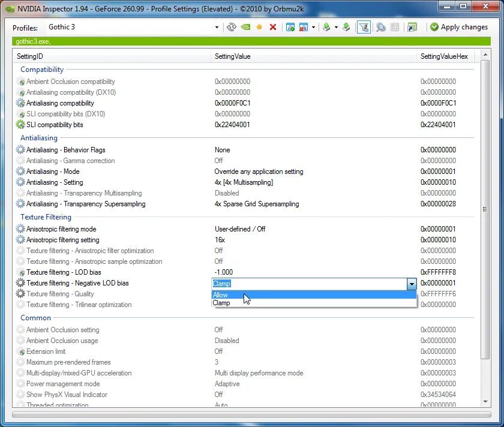Click the Compatibility group header
Viewport: 504px width, 427px height.
pyautogui.click(x=42, y=70)
